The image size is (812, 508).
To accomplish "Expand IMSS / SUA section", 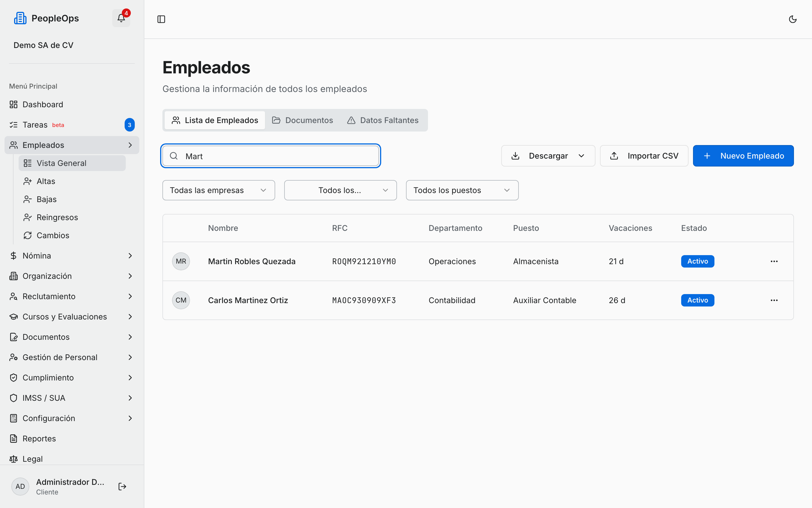I will [x=72, y=398].
